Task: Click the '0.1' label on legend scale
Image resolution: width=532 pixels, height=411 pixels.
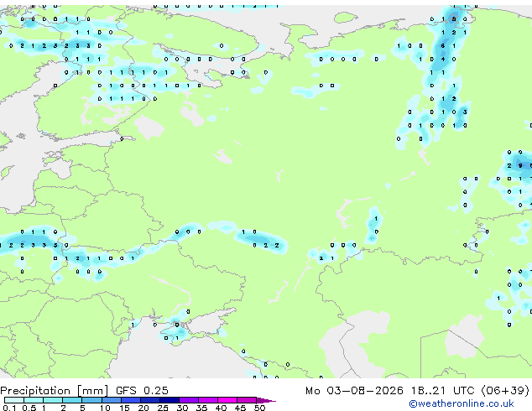Action: (9, 408)
